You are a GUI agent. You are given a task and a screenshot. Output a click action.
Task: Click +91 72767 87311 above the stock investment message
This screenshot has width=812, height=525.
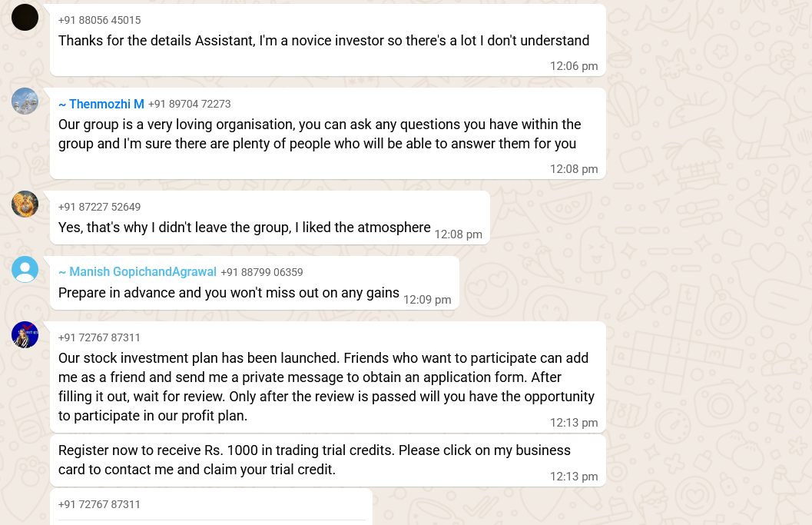point(99,337)
